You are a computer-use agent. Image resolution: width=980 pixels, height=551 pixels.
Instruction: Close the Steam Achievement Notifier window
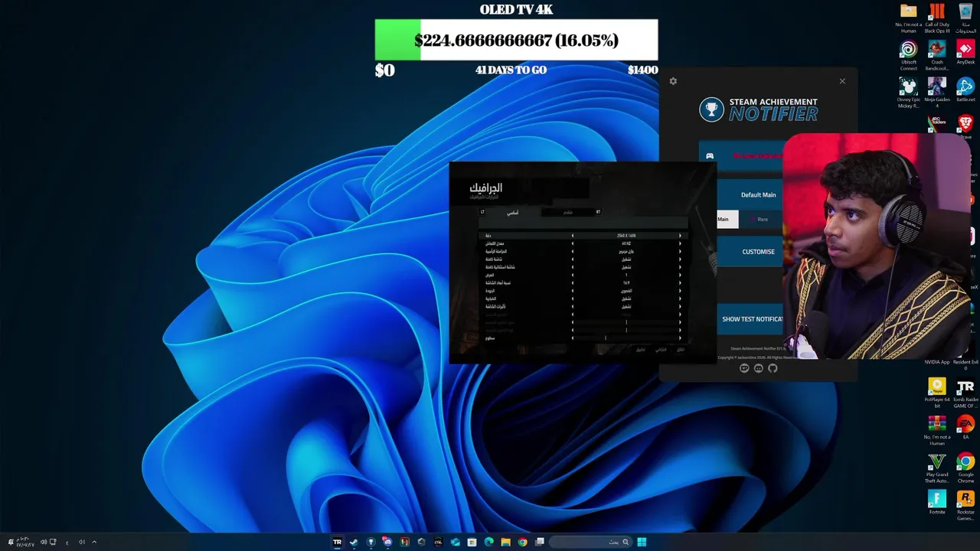click(x=842, y=81)
